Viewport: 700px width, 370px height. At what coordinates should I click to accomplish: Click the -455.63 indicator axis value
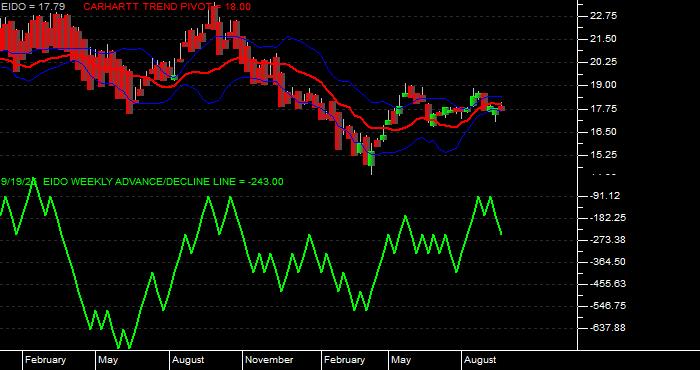(607, 284)
